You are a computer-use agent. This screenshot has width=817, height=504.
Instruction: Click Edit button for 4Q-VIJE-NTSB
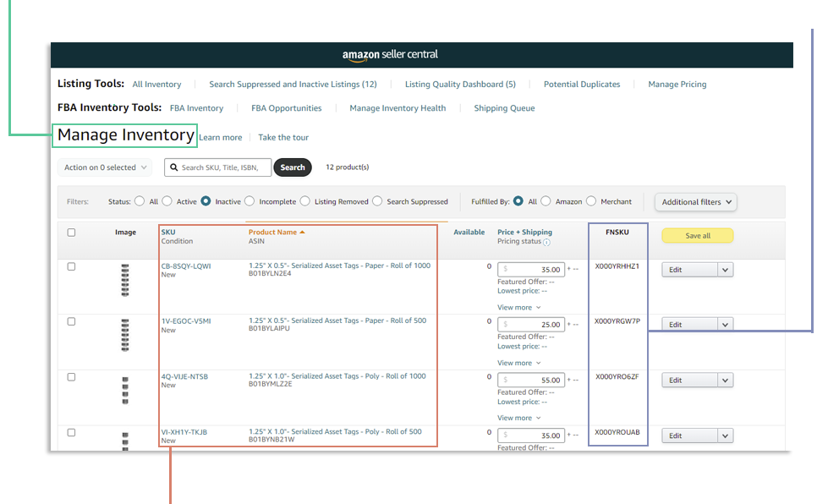pos(690,381)
